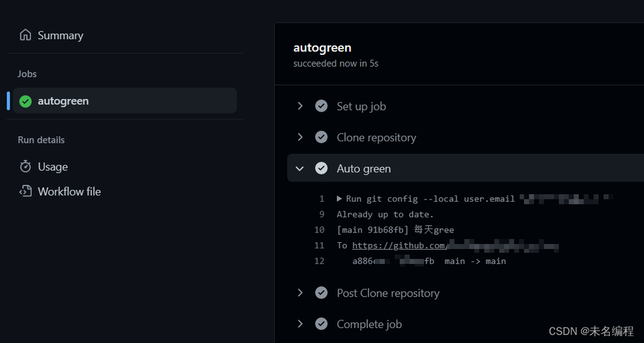Click the green success icon beside autogreen
This screenshot has height=343, width=644.
25,101
